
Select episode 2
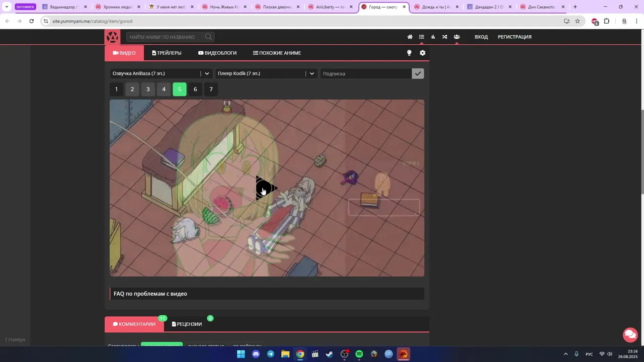click(132, 89)
